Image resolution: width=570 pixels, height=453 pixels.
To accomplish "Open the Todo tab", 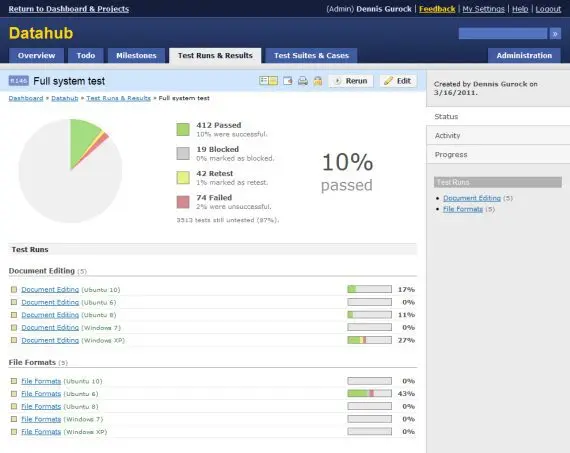I will (86, 56).
